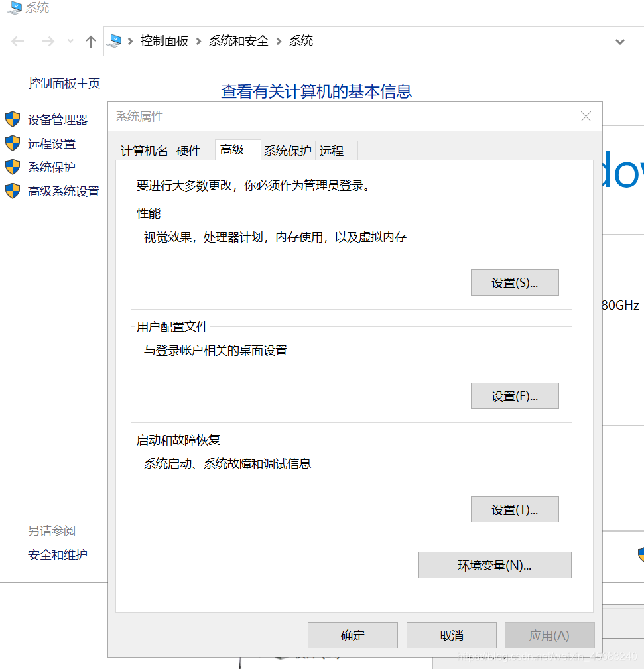Expand chevron after 控制面板 breadcrumb

point(199,41)
